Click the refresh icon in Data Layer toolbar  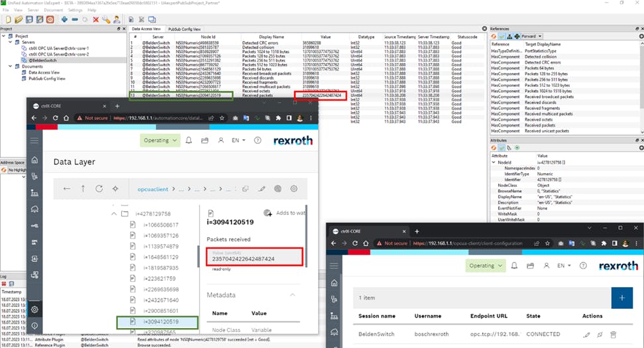click(99, 189)
